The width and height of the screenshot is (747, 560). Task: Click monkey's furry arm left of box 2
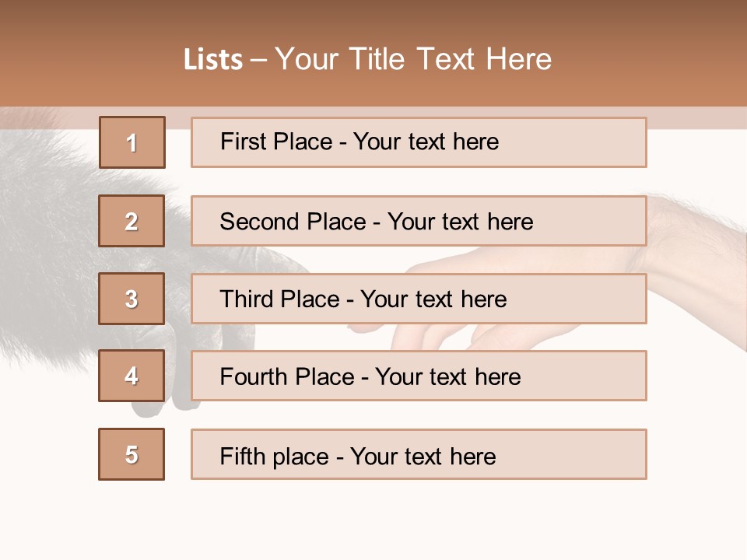pos(47,226)
